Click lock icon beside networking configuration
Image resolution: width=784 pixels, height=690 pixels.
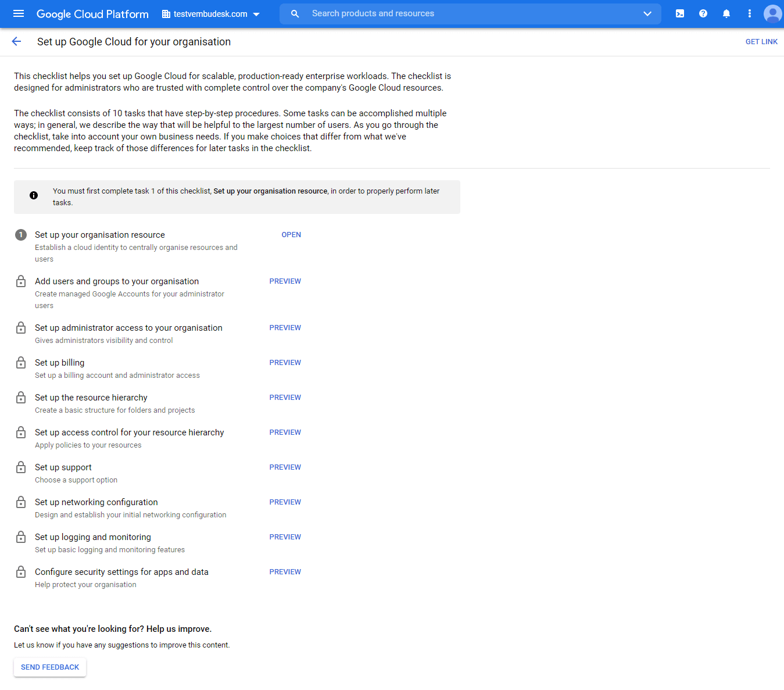click(21, 502)
